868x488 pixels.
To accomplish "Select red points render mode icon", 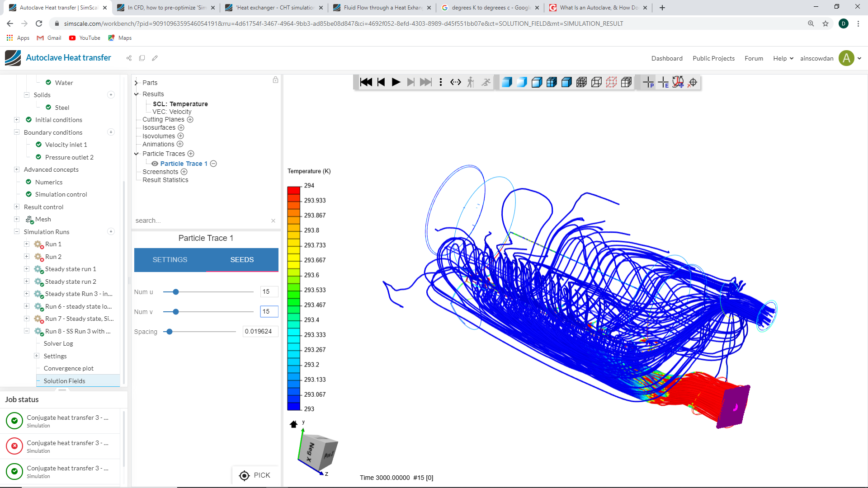I will pos(611,82).
